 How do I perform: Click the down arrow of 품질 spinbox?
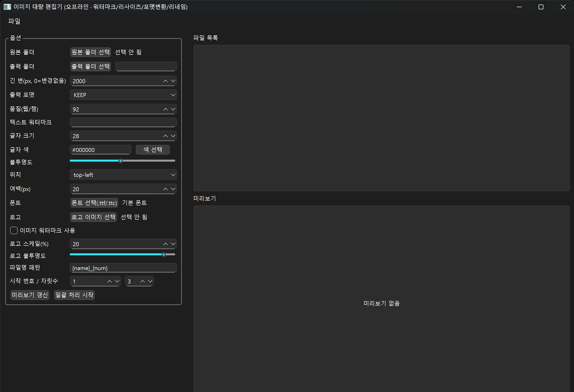tap(173, 109)
